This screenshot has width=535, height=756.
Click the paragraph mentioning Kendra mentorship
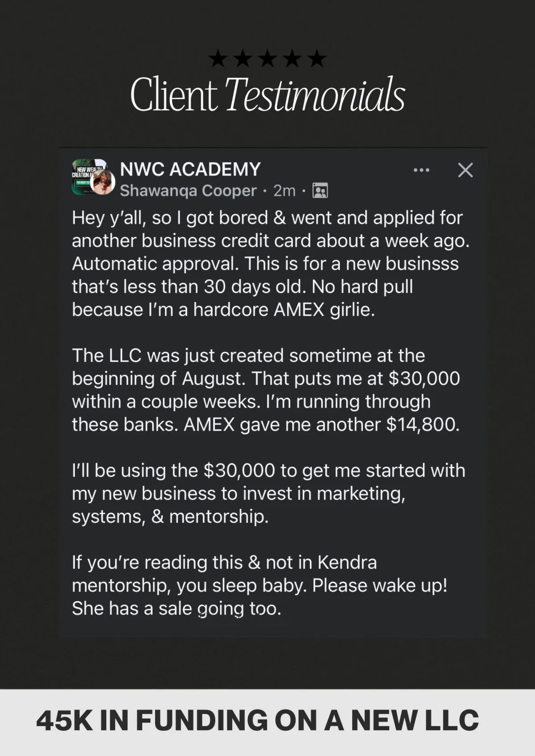pos(259,585)
